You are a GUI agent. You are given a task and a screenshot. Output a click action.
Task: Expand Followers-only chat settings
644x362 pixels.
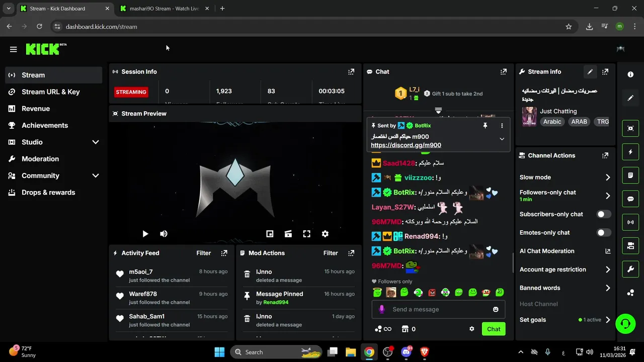pyautogui.click(x=608, y=196)
